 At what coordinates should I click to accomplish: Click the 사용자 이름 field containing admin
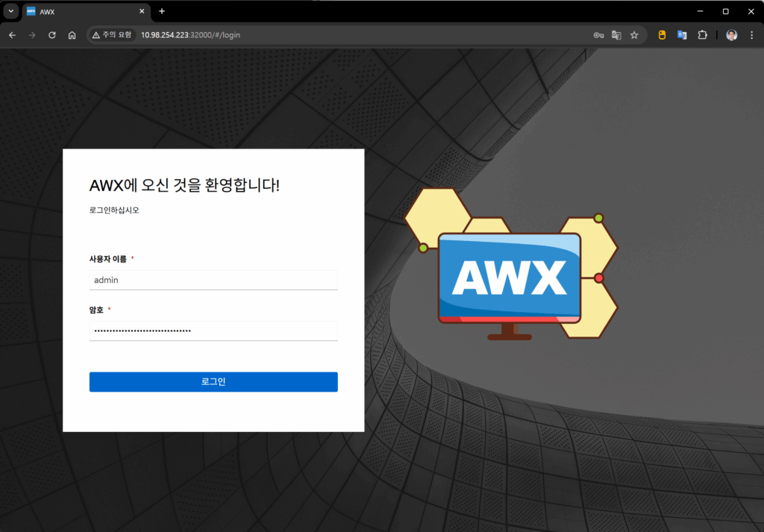[x=213, y=280]
